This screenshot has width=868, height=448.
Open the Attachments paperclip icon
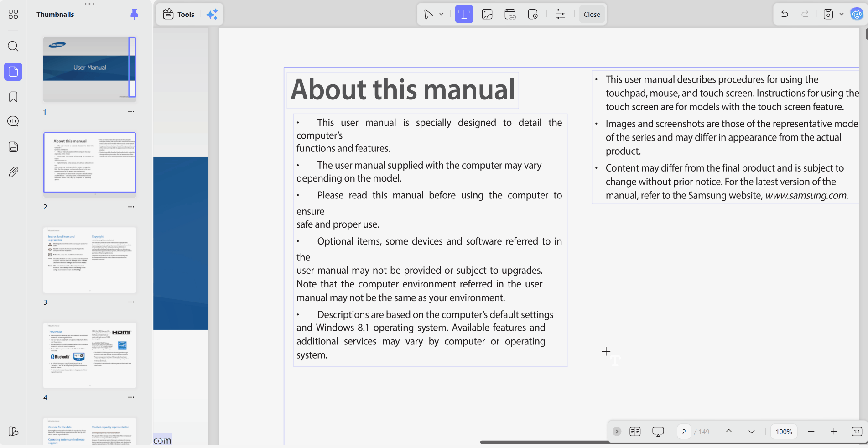[13, 172]
